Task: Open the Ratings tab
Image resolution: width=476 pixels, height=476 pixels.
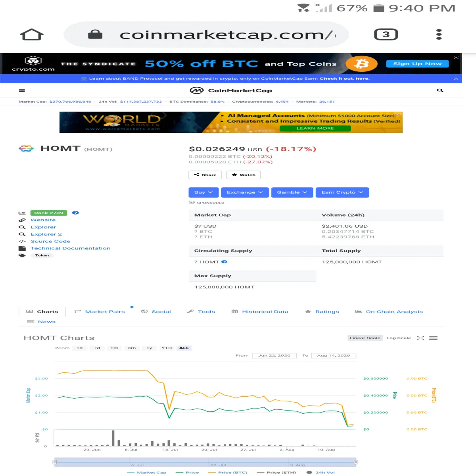Action: point(322,312)
